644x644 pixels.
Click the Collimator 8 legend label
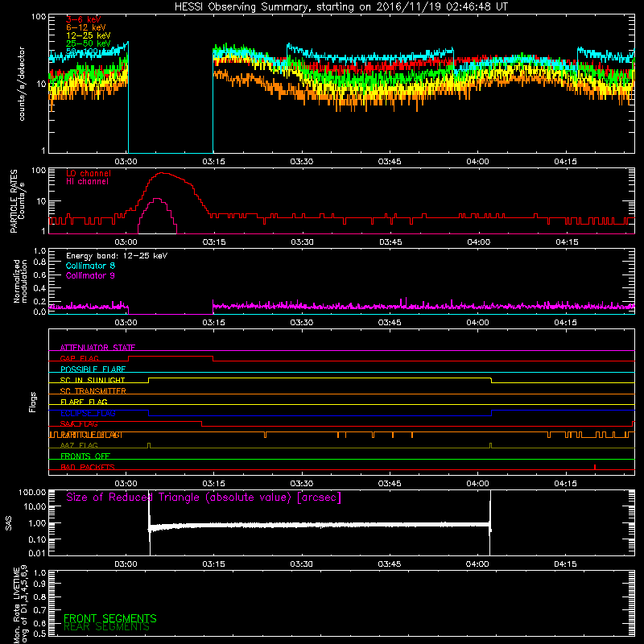(90, 266)
